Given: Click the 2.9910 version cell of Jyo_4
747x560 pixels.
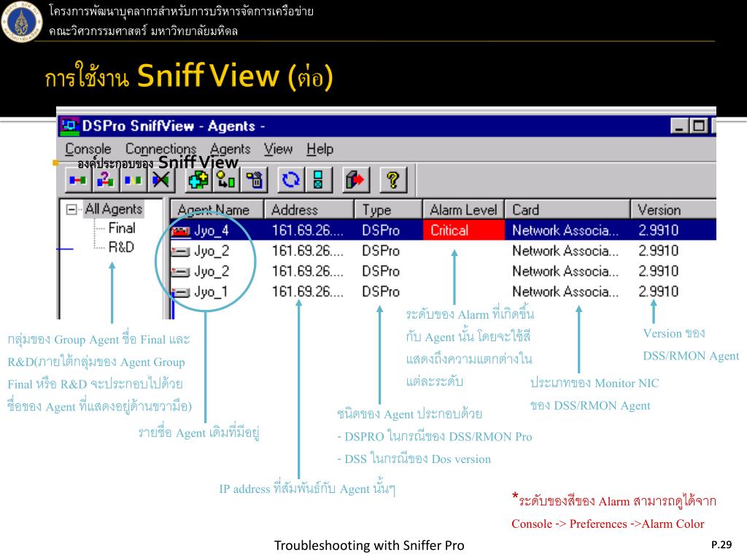Looking at the screenshot, I should 659,230.
